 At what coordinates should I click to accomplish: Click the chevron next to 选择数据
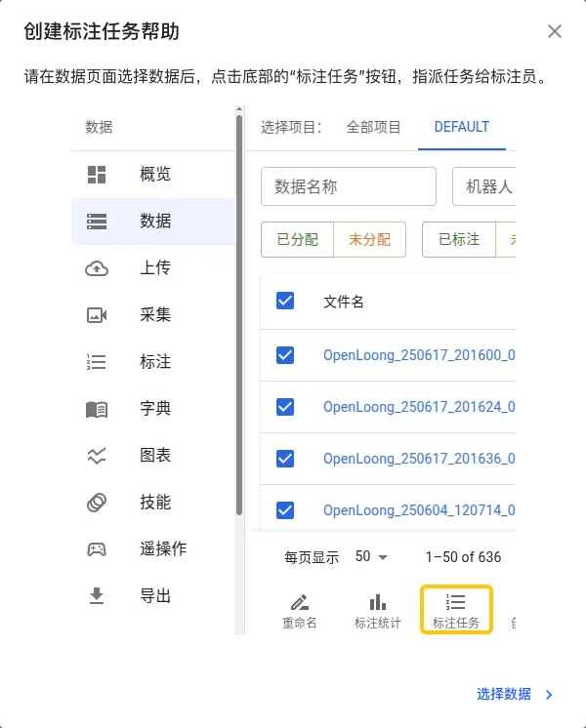click(549, 695)
